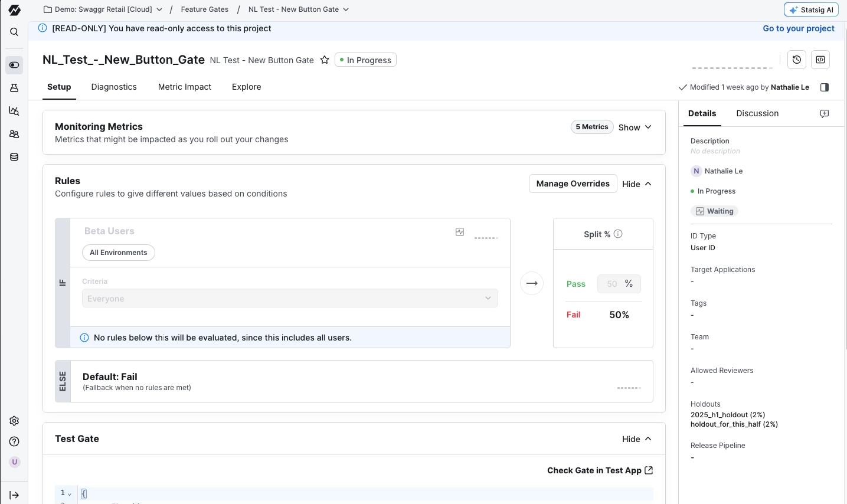Viewport: 847px width, 504px height.
Task: Click the arrow circle beside the rule
Action: 532,283
